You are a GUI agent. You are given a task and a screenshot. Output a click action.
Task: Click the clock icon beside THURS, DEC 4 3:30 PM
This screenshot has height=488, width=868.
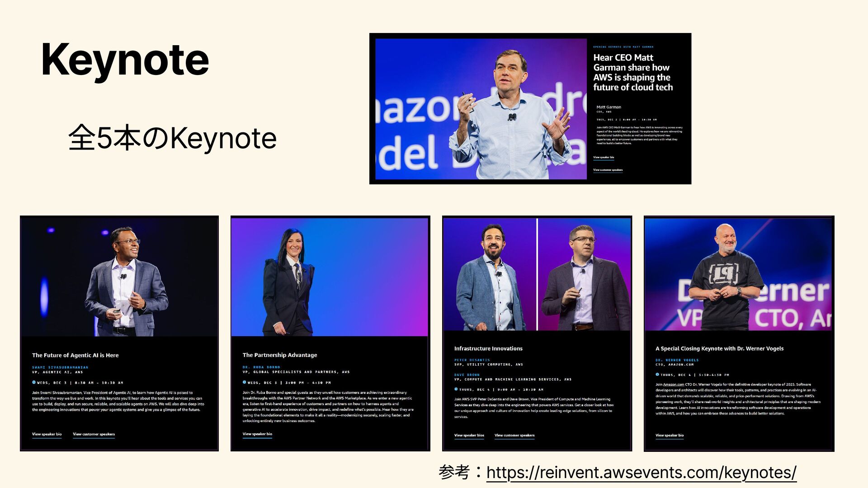click(x=657, y=375)
